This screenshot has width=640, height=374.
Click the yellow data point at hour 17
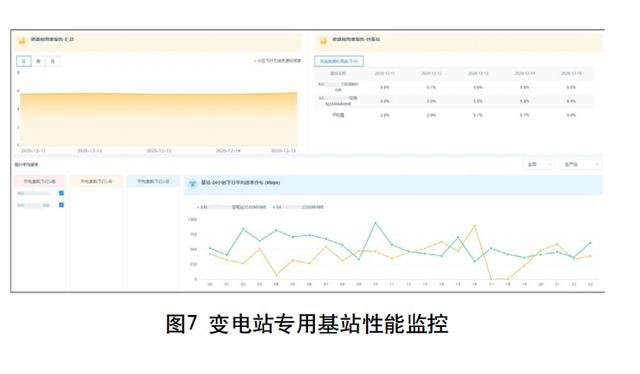point(491,279)
